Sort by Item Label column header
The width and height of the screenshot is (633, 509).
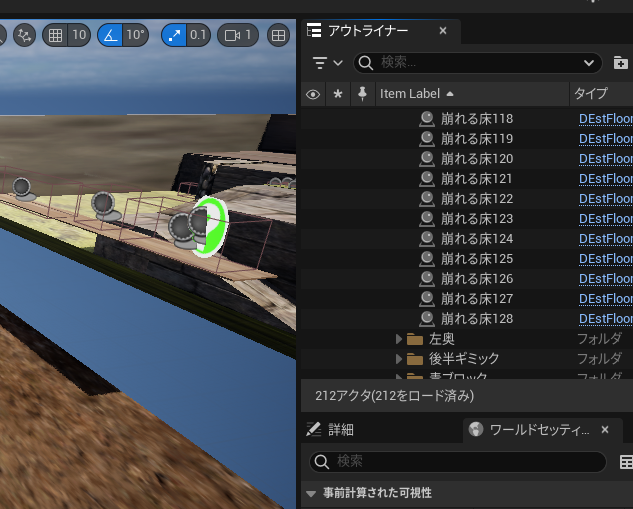472,94
